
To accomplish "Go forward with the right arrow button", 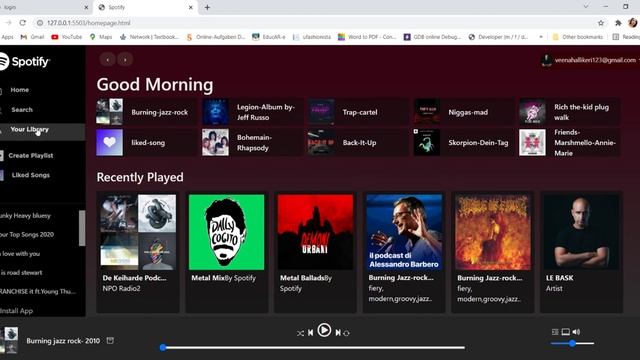I will tap(125, 60).
